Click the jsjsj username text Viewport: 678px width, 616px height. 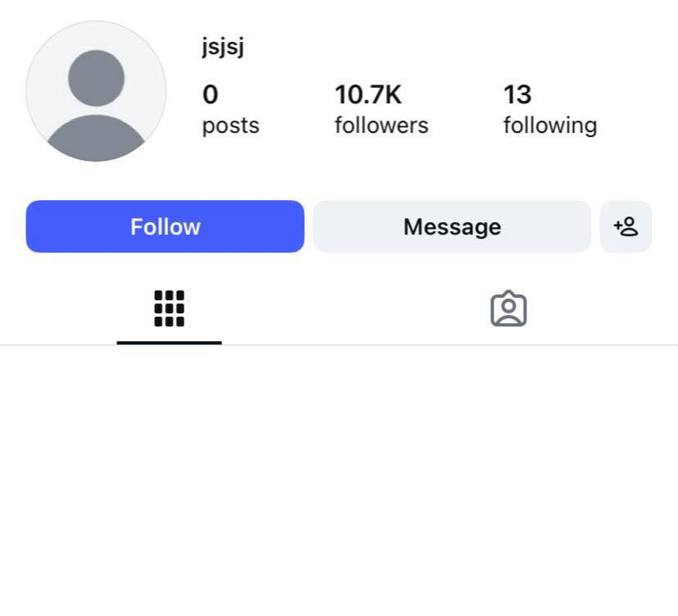[223, 47]
